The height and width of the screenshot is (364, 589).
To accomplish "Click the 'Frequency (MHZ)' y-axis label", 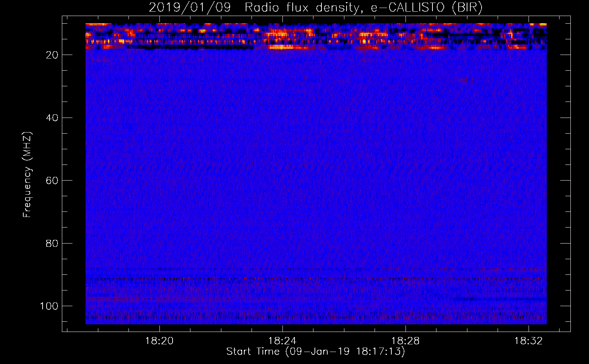I will click(27, 175).
